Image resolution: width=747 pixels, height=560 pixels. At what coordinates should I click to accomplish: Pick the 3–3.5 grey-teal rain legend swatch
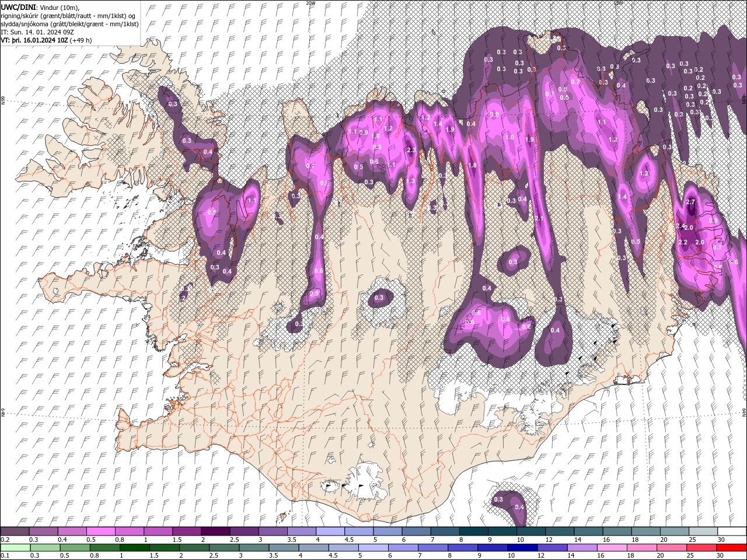[x=254, y=547]
